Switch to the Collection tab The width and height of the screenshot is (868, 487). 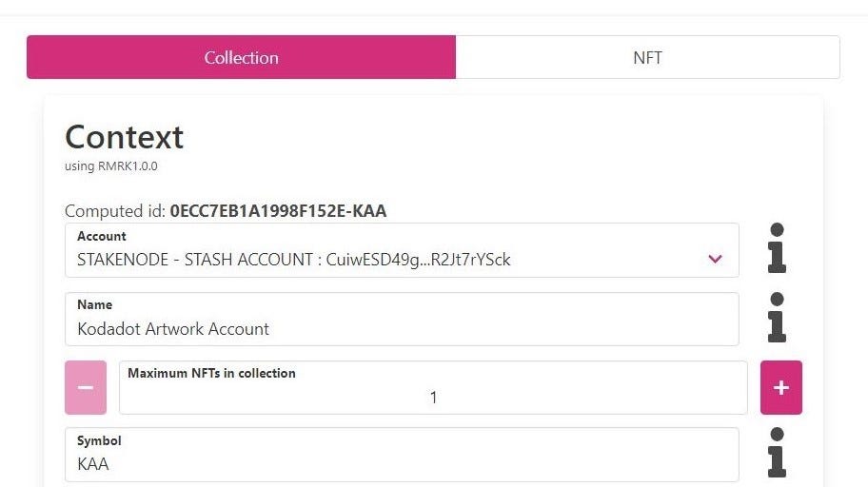tap(242, 57)
